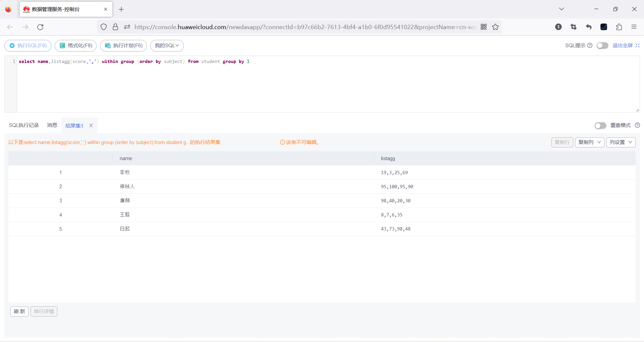Expand the 我的SQL dropdown

(x=167, y=46)
